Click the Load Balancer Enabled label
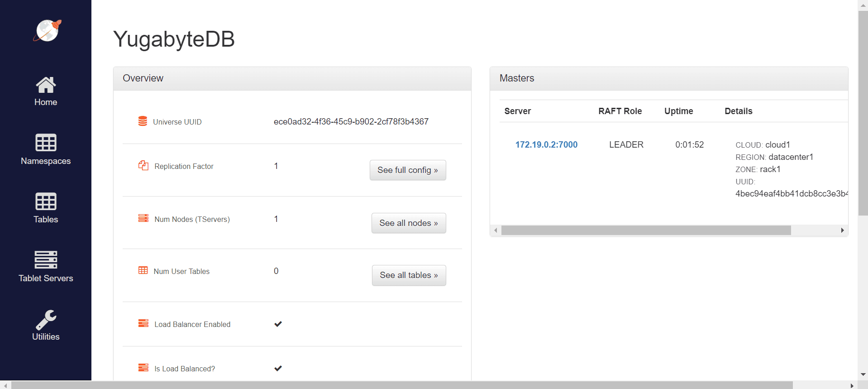This screenshot has height=389, width=868. [x=192, y=324]
